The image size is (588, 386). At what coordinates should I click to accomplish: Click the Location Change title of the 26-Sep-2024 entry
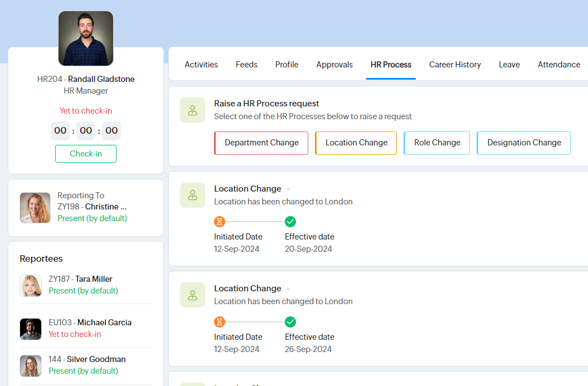247,288
